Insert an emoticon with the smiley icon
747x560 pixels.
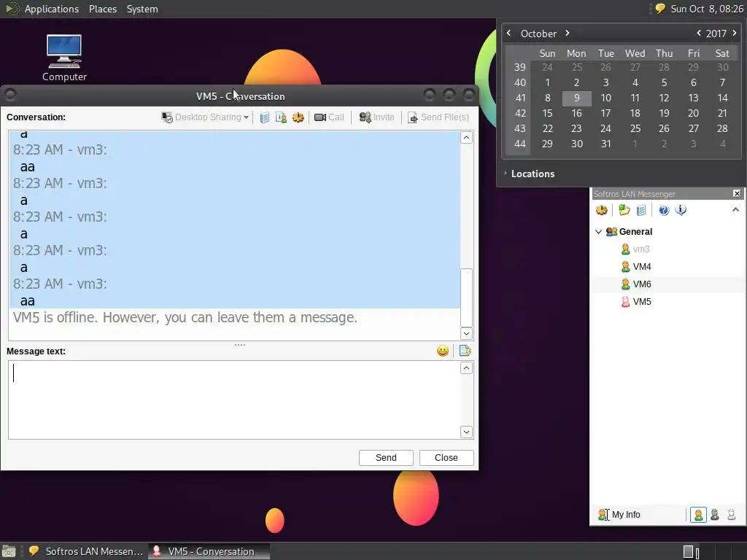(x=443, y=351)
